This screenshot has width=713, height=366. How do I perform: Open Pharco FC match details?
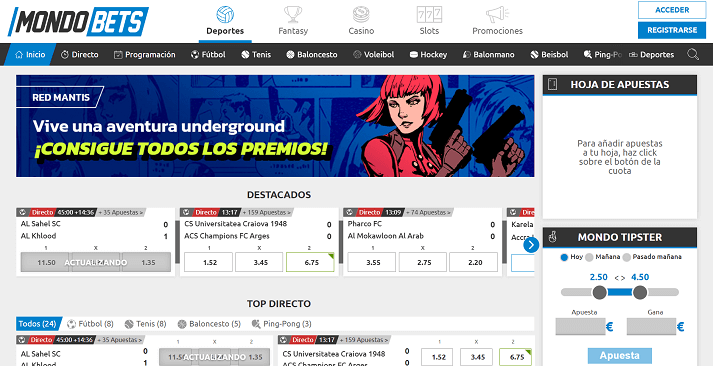click(x=365, y=224)
